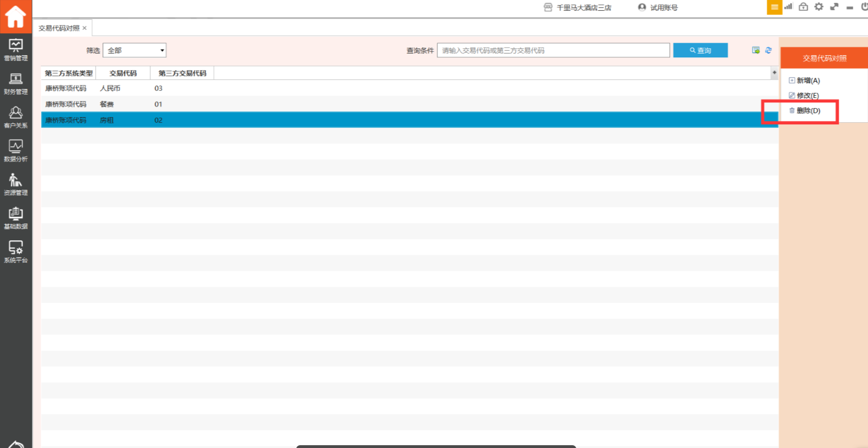
Task: Click the export table icon
Action: pyautogui.click(x=756, y=50)
